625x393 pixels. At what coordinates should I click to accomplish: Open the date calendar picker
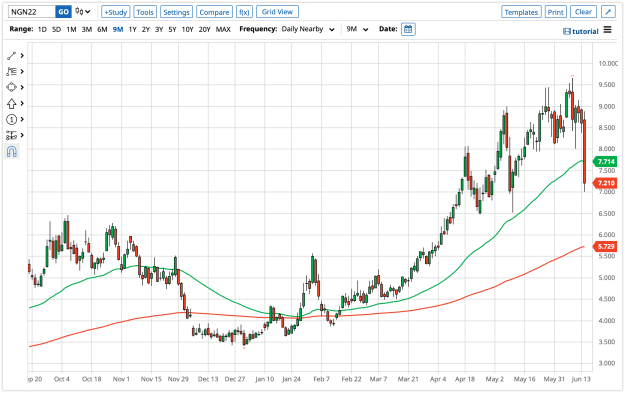(x=408, y=29)
